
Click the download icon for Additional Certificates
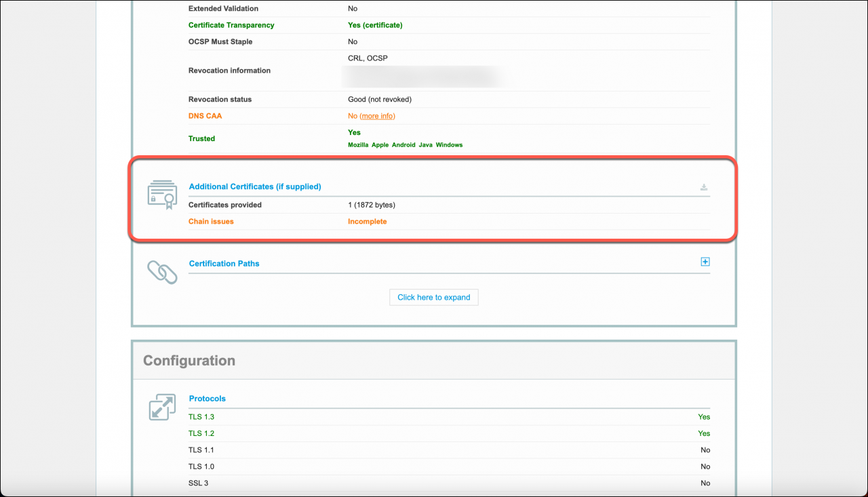(x=704, y=187)
